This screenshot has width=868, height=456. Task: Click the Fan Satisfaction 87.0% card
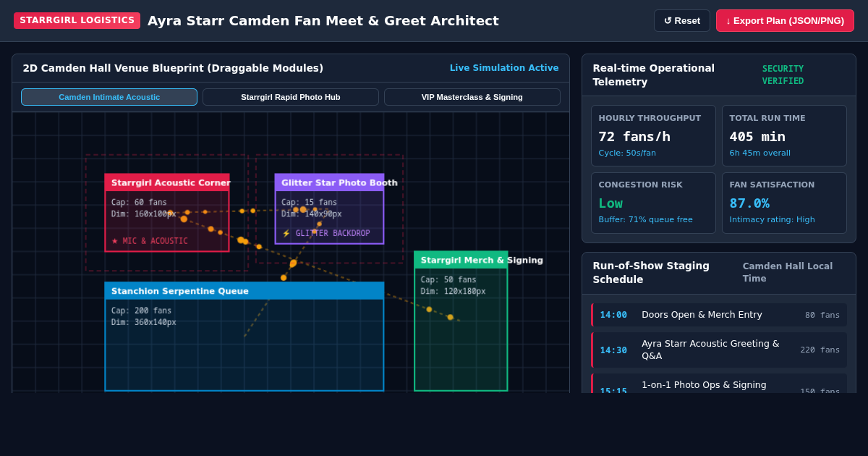(x=784, y=203)
